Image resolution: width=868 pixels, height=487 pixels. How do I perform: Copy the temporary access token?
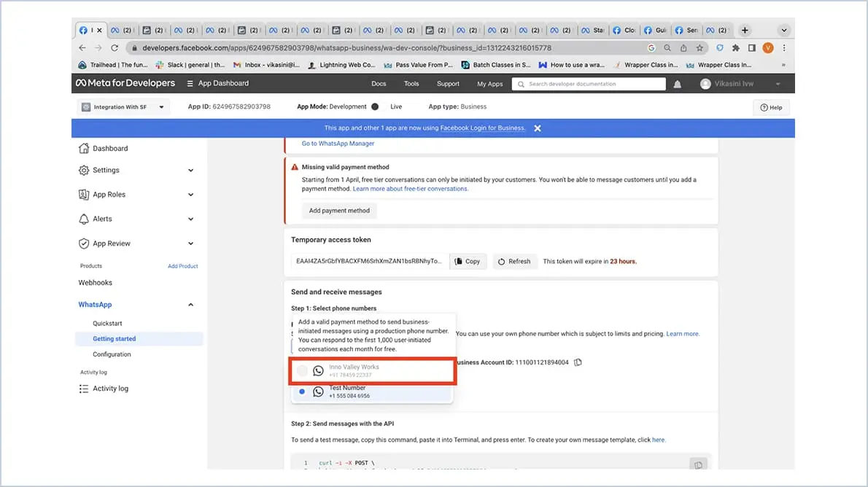pos(468,262)
